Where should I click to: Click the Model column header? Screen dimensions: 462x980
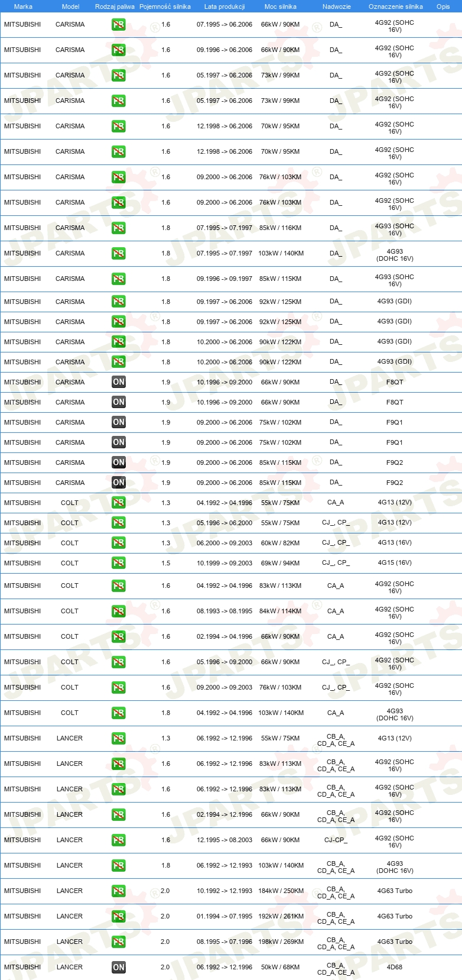pos(71,7)
